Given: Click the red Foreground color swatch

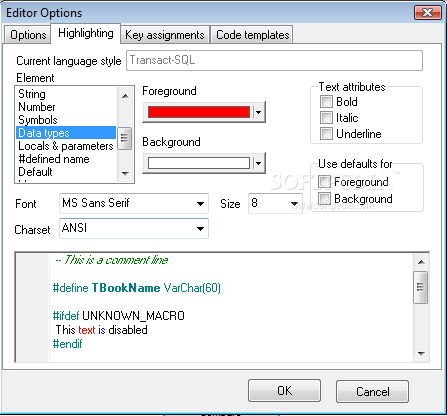Looking at the screenshot, I should [199, 112].
